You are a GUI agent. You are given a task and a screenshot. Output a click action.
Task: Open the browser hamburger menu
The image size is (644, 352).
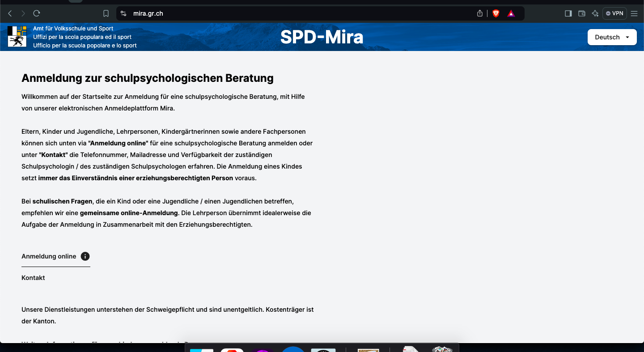[634, 13]
